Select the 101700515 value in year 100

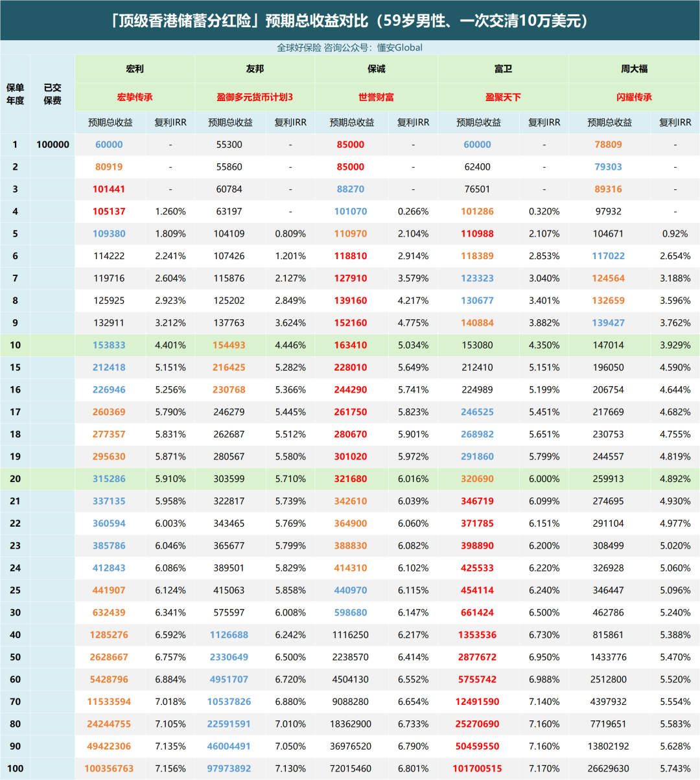[477, 768]
